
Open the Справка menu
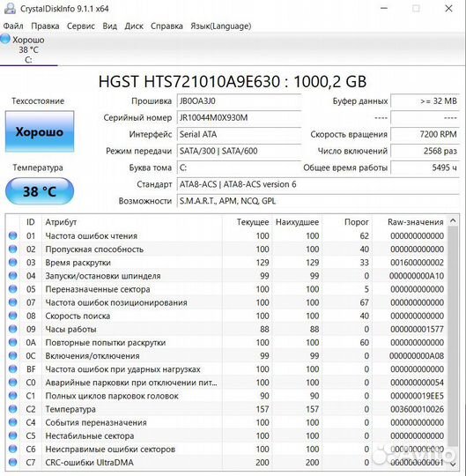click(x=166, y=26)
